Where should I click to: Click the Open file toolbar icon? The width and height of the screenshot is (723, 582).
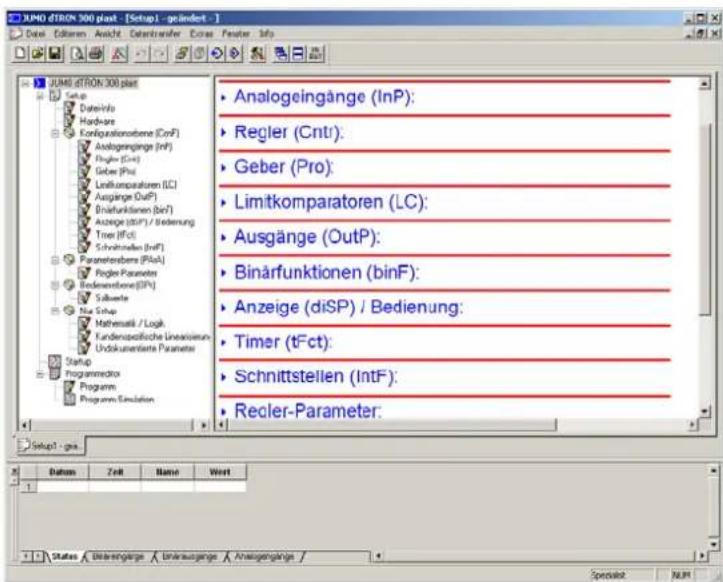[37, 53]
